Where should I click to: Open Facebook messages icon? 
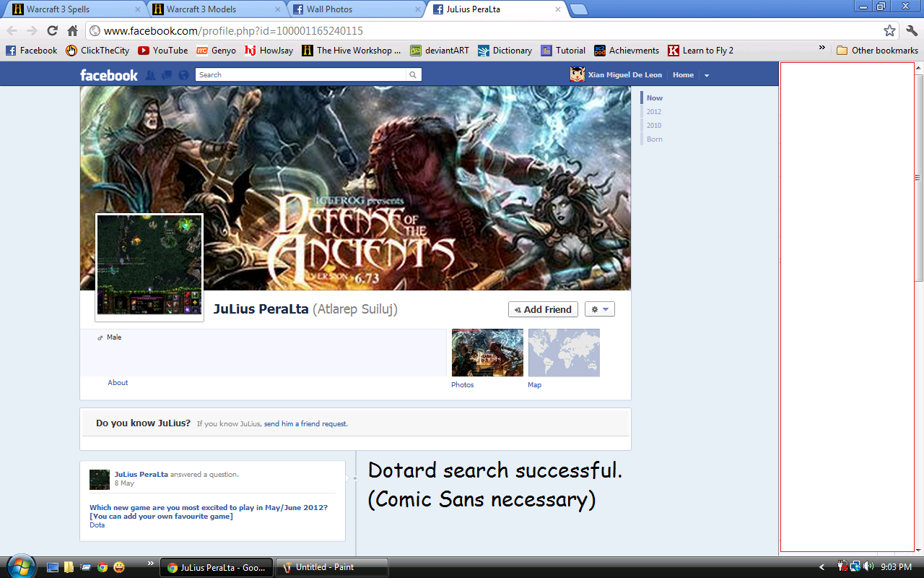coord(167,75)
